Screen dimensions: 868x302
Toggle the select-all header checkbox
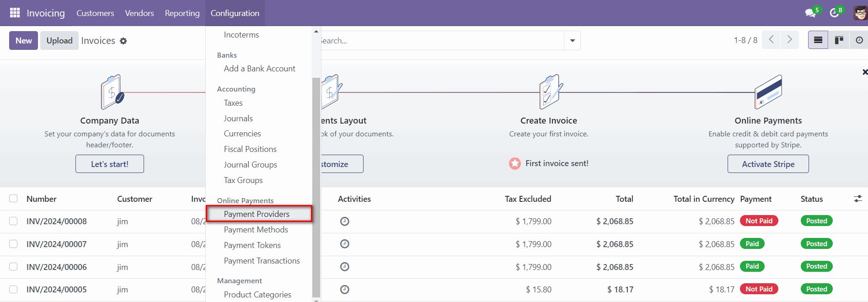click(13, 199)
